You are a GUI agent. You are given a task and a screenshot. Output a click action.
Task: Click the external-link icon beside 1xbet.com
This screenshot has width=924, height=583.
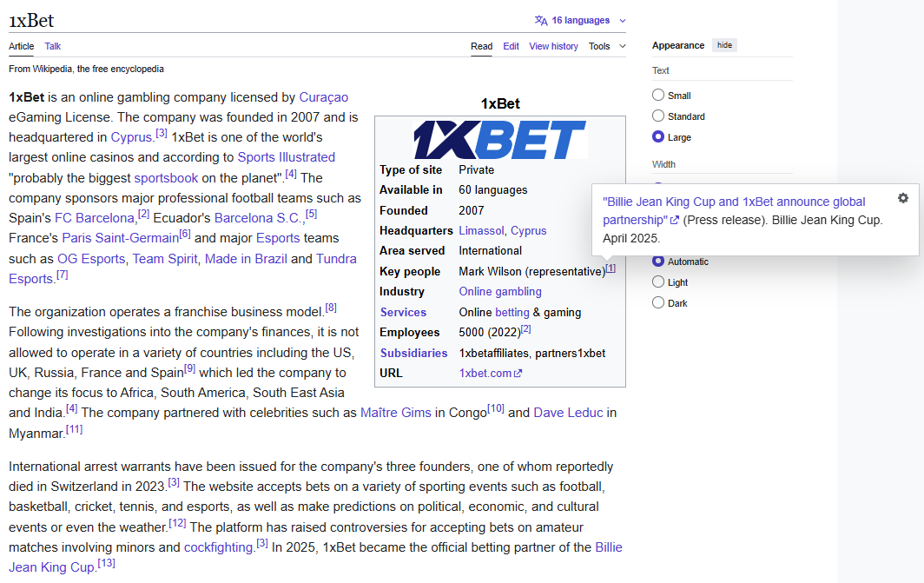click(518, 373)
